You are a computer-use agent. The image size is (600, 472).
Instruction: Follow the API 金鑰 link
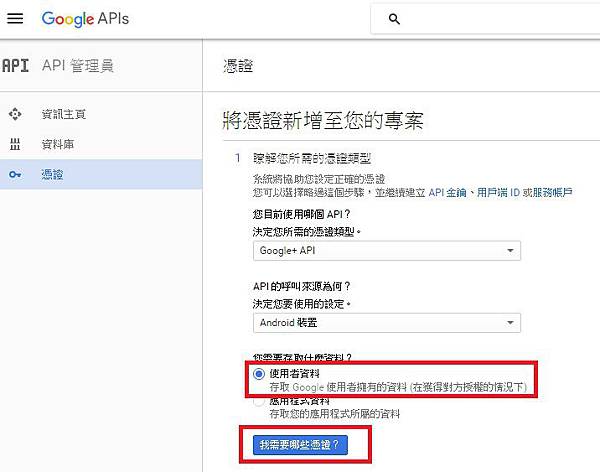447,192
